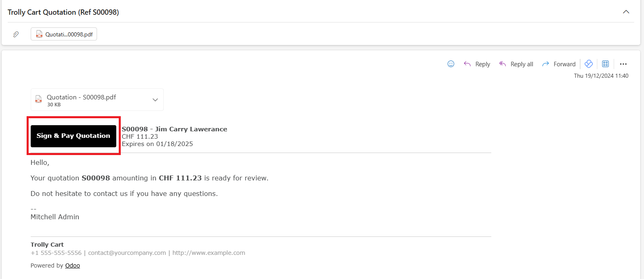
Task: Open the More actions ellipsis menu
Action: (x=623, y=64)
